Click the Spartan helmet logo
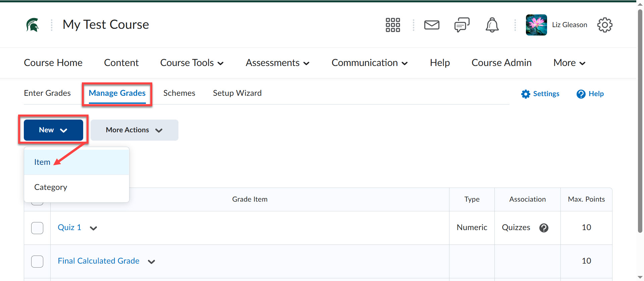The height and width of the screenshot is (281, 644). [x=33, y=25]
